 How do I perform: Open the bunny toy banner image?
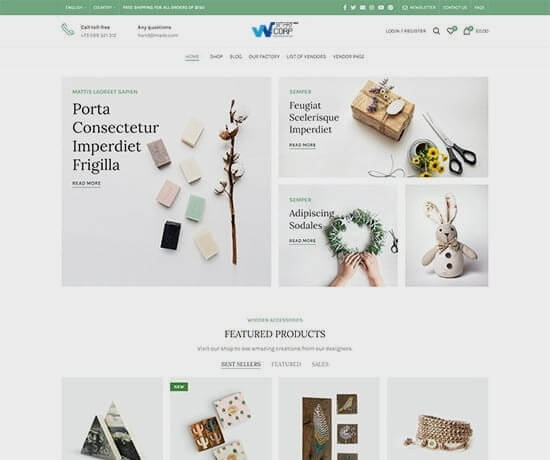pyautogui.click(x=447, y=235)
